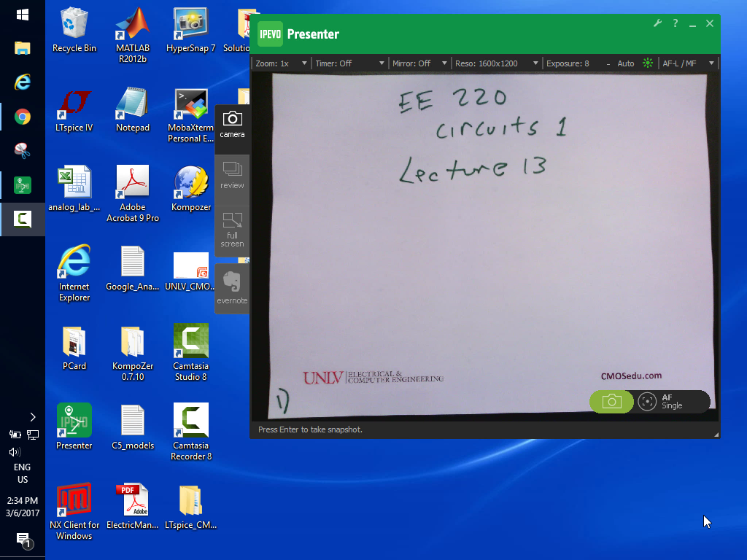Open Kompozer desktop shortcut

pos(190,189)
